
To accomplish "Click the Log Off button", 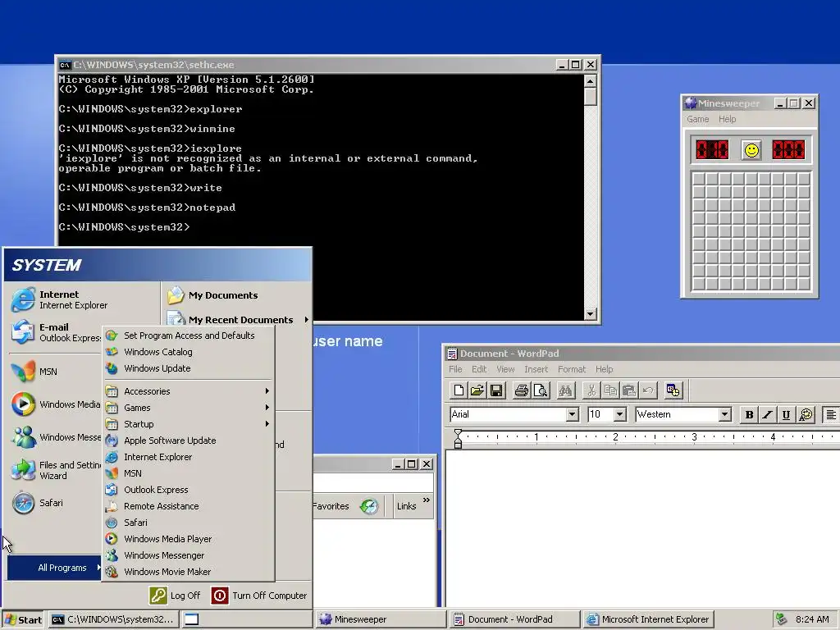I will pyautogui.click(x=175, y=596).
